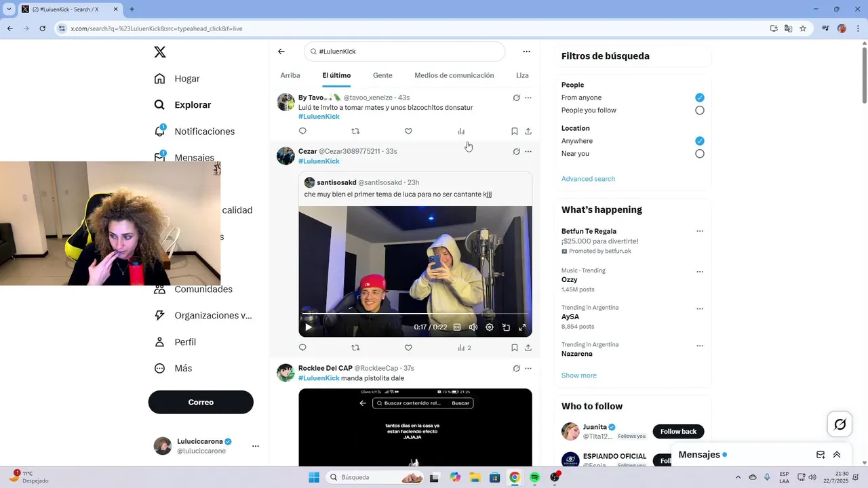Viewport: 868px width, 488px height.
Task: Compose new message in Mensajes drawer
Action: tap(821, 455)
